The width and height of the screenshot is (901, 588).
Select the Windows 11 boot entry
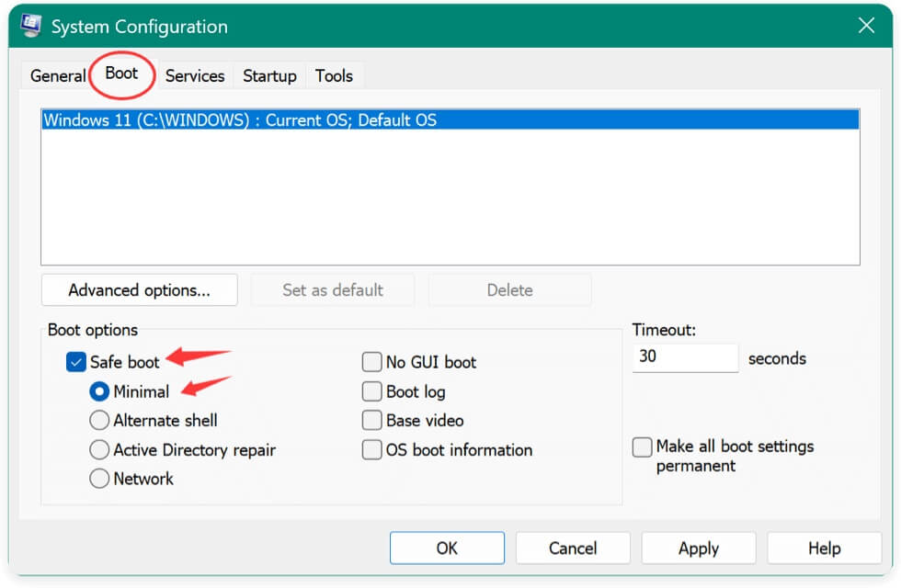240,120
